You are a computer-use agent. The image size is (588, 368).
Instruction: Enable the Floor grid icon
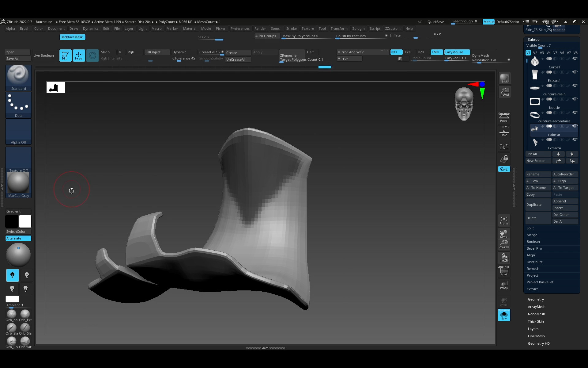click(x=504, y=133)
